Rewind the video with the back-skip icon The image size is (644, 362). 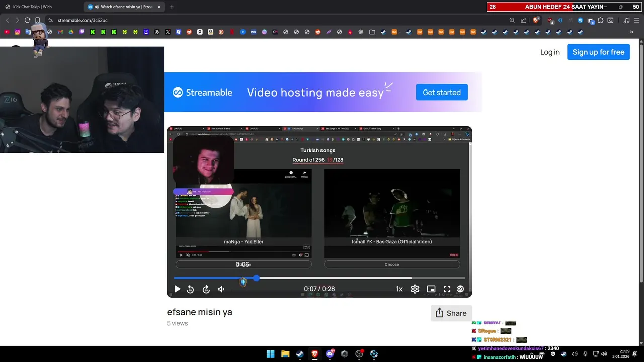point(190,289)
